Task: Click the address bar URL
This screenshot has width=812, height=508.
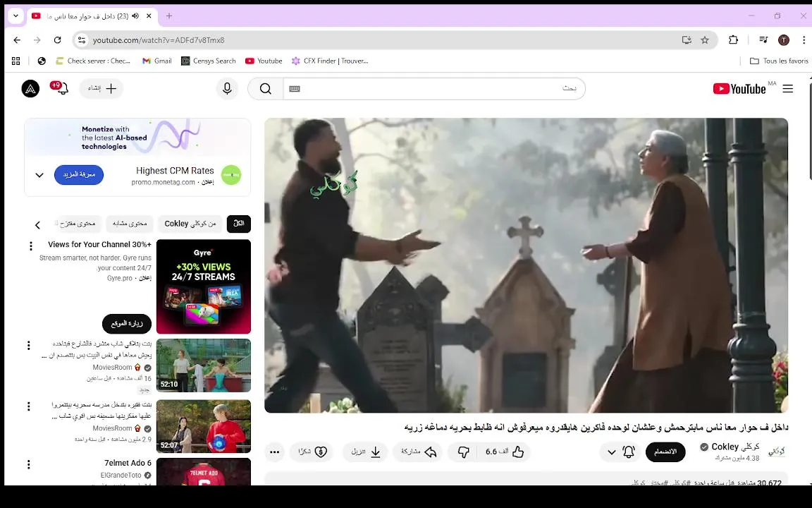Action: click(x=159, y=40)
